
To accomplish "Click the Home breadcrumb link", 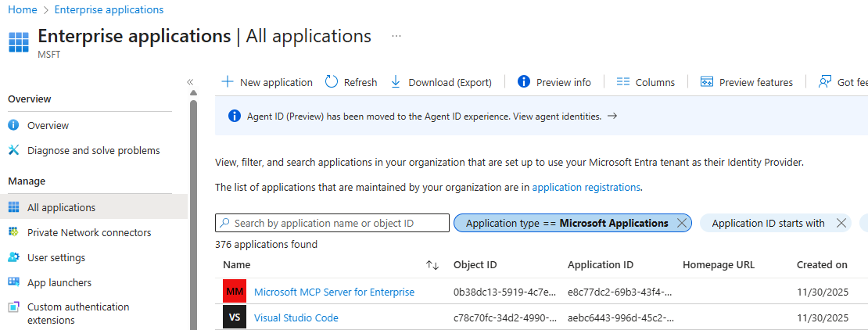I will point(22,9).
